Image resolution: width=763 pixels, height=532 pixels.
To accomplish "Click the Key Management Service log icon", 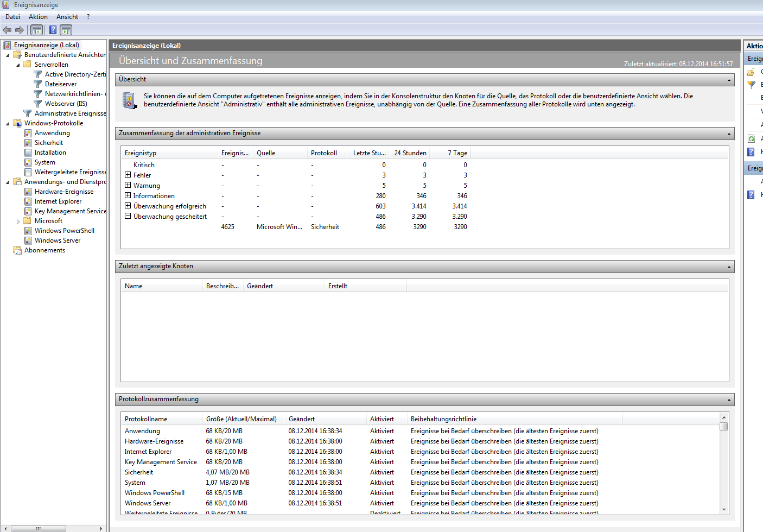I will (28, 211).
